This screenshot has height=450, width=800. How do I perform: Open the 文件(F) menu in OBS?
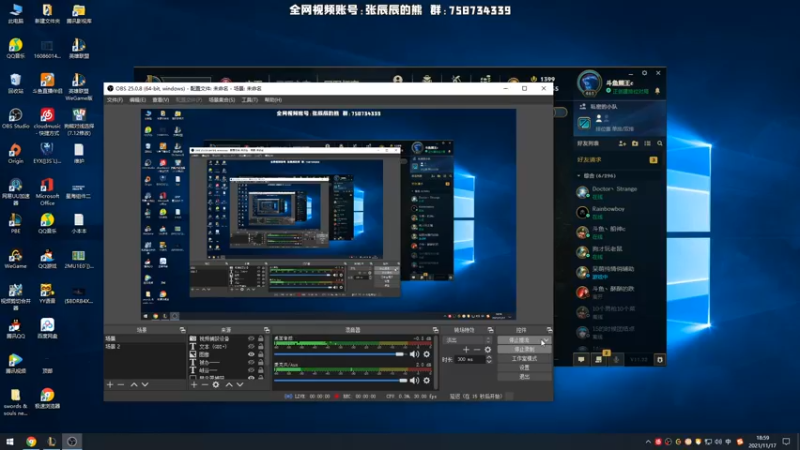[x=115, y=100]
